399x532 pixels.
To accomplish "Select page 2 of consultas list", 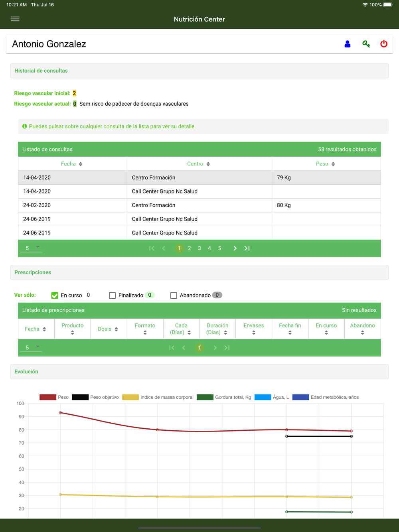I will (190, 248).
